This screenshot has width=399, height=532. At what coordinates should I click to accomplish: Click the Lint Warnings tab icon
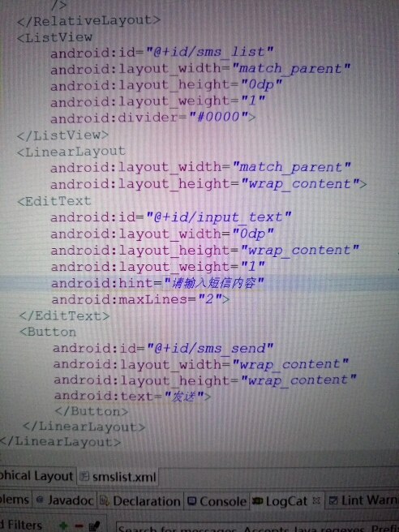[333, 500]
